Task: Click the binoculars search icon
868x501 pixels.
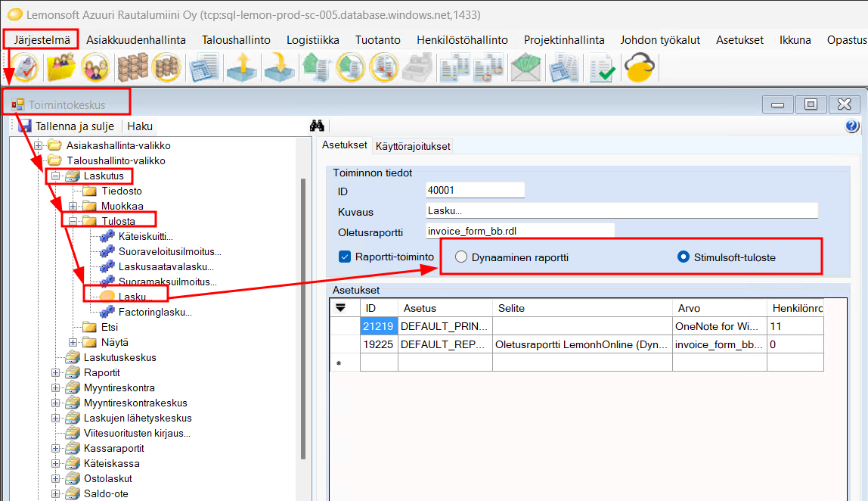Action: click(317, 126)
